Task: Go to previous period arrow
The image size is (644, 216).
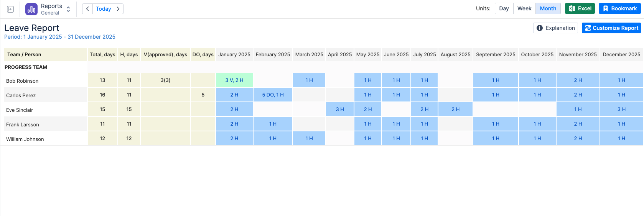Action: coord(87,9)
